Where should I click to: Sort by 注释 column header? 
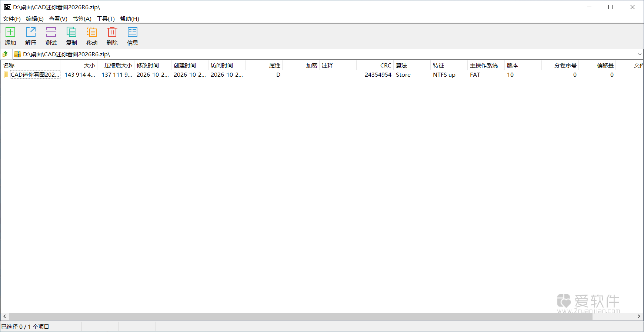point(338,65)
